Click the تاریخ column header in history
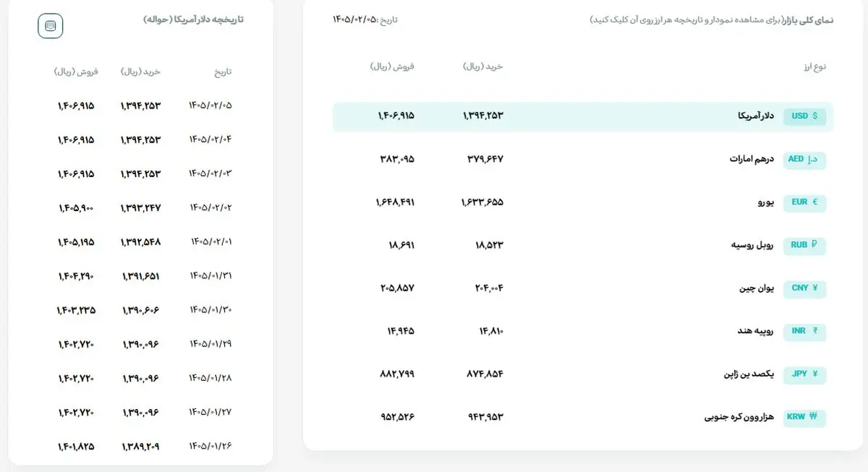Image resolution: width=868 pixels, height=472 pixels. point(223,72)
